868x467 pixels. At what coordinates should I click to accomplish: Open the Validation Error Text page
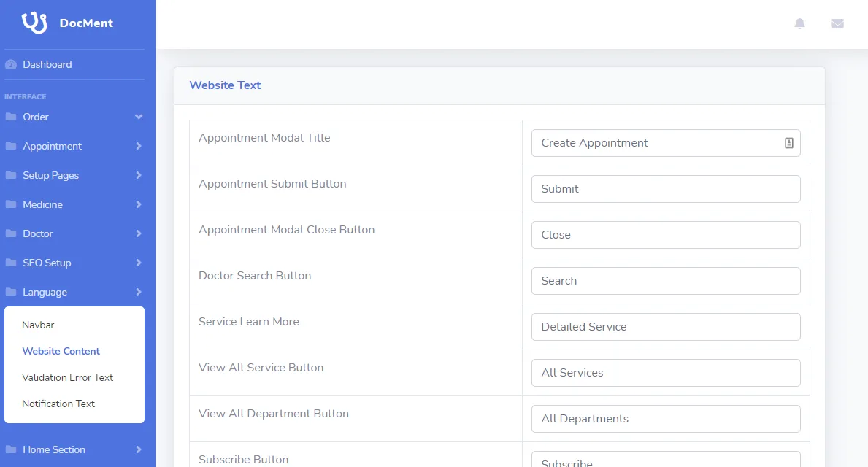[x=68, y=377]
